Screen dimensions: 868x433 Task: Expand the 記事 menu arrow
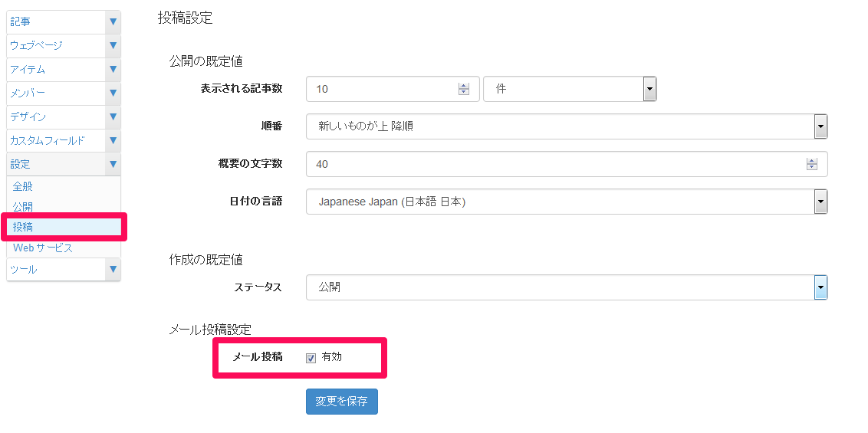pos(113,22)
